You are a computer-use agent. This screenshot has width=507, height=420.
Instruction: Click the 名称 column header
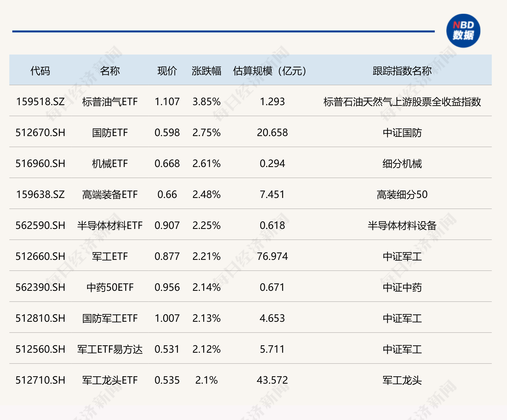coord(110,71)
